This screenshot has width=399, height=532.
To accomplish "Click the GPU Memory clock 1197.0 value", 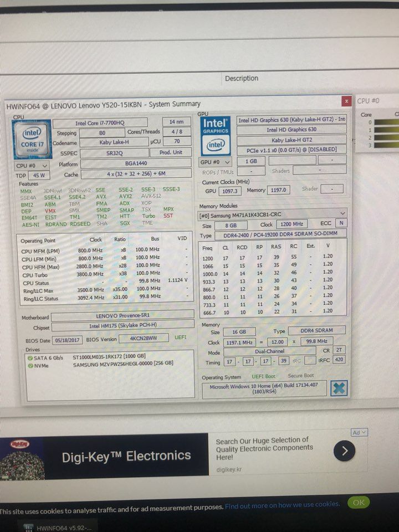I will point(279,190).
